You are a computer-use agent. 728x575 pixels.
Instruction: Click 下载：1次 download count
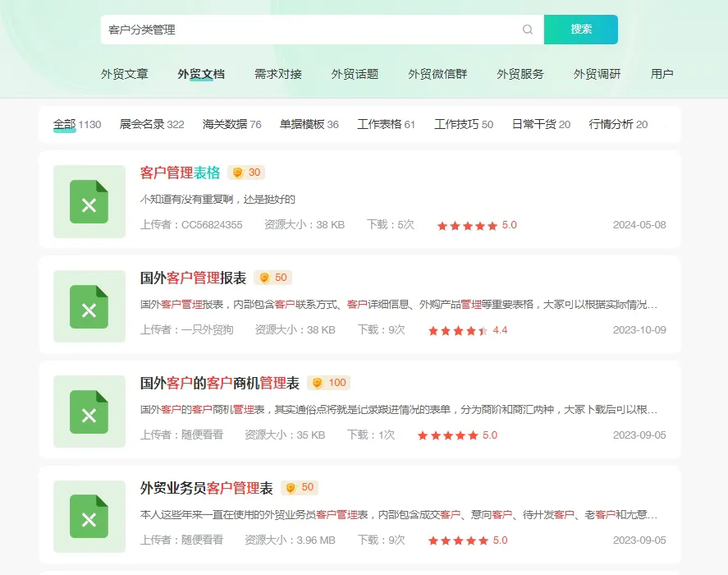pyautogui.click(x=371, y=435)
